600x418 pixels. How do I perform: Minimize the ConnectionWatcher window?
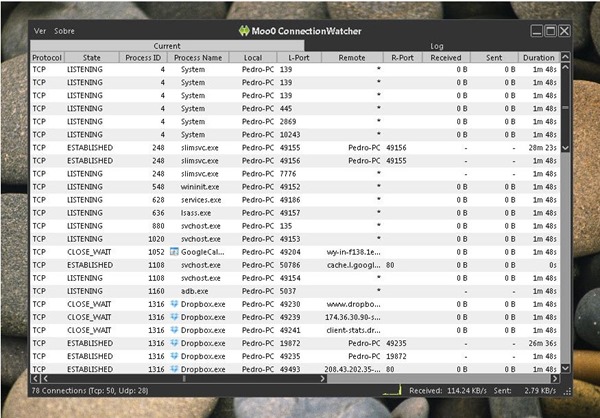[x=536, y=31]
